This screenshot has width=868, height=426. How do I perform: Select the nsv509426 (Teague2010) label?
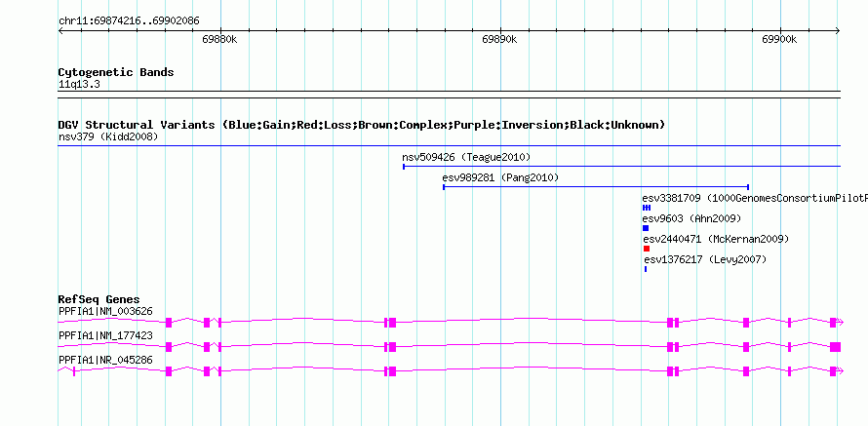466,158
